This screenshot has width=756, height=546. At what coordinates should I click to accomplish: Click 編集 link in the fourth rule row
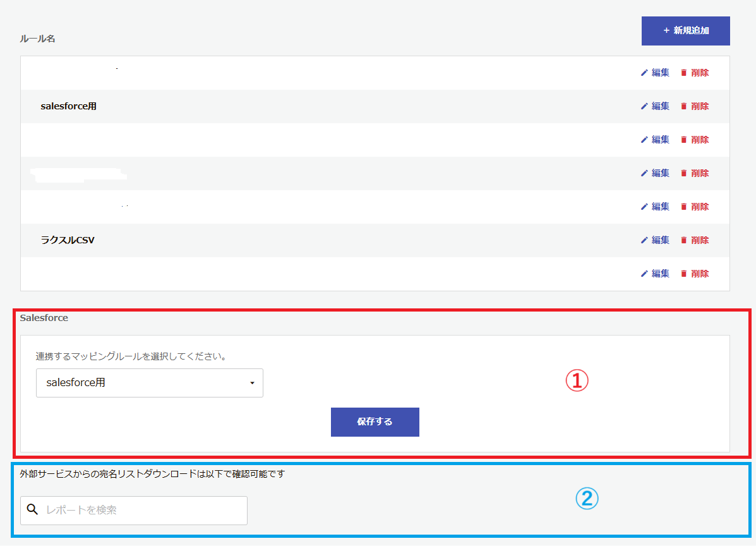click(x=660, y=173)
